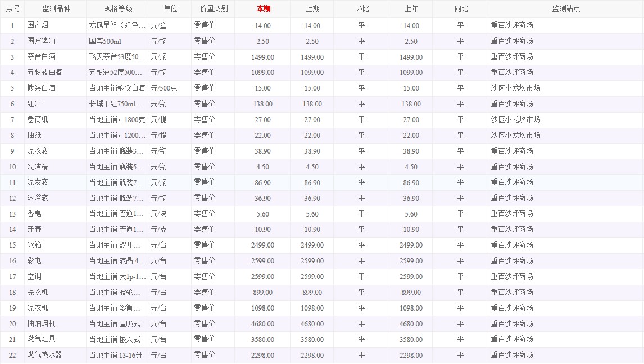Select the 洗洁精 product cell

point(56,167)
